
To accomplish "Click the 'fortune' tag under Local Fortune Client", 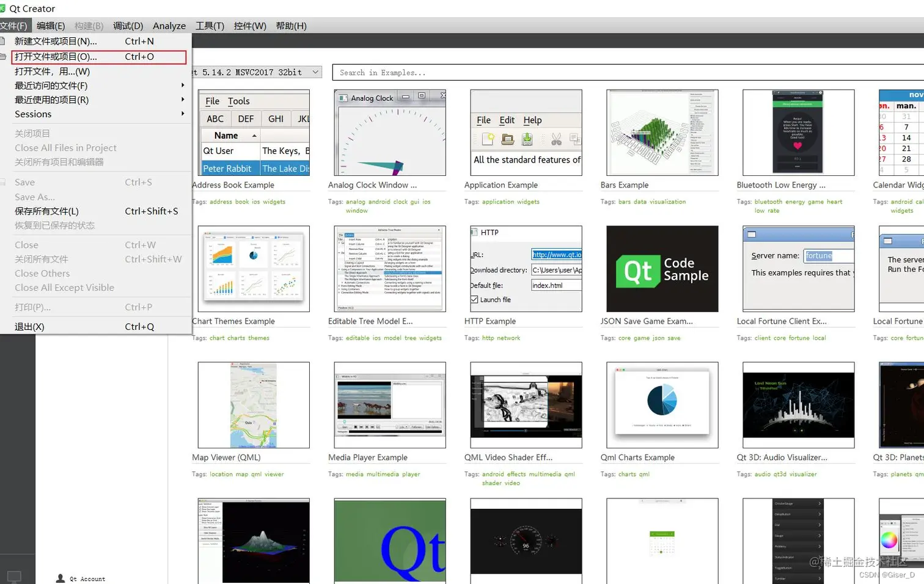I will point(799,338).
